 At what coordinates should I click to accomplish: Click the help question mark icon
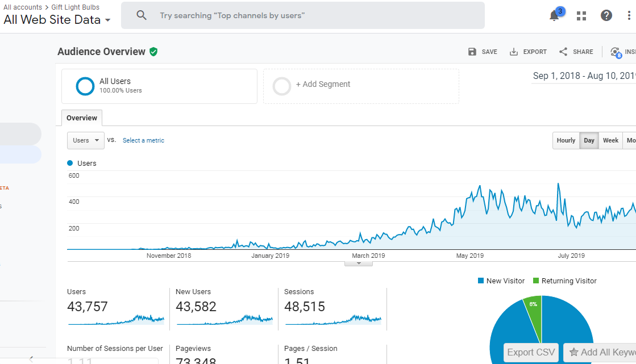(606, 16)
